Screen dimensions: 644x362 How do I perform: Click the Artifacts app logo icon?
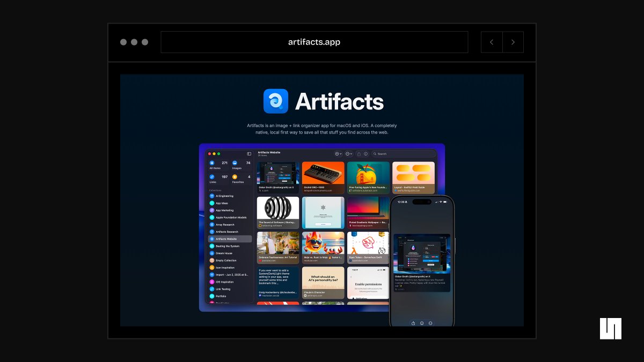(276, 101)
